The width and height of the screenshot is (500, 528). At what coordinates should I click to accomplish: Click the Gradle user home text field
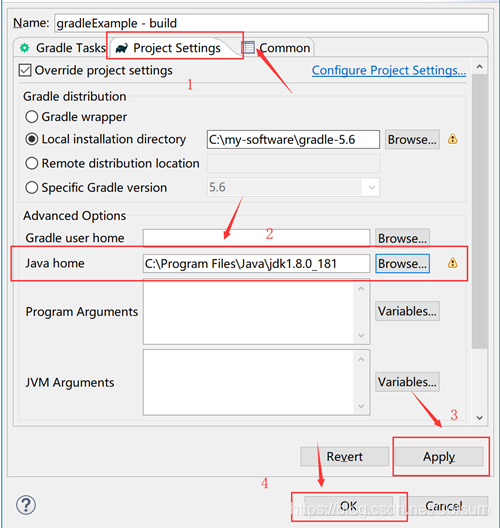[257, 238]
